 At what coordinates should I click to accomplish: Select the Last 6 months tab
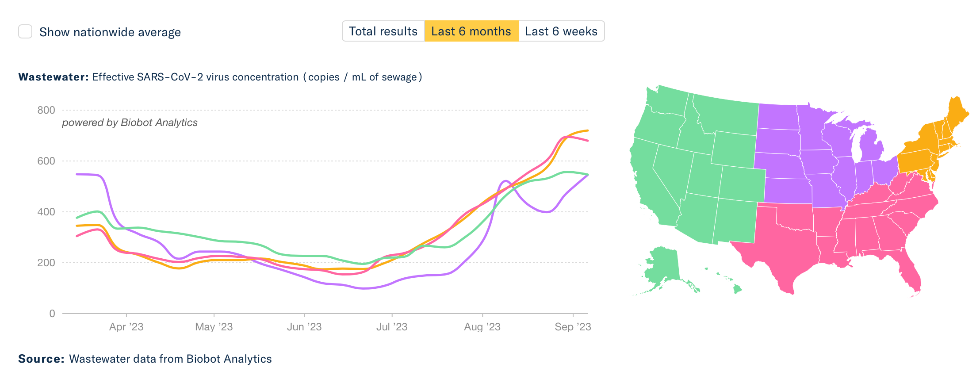pyautogui.click(x=471, y=31)
